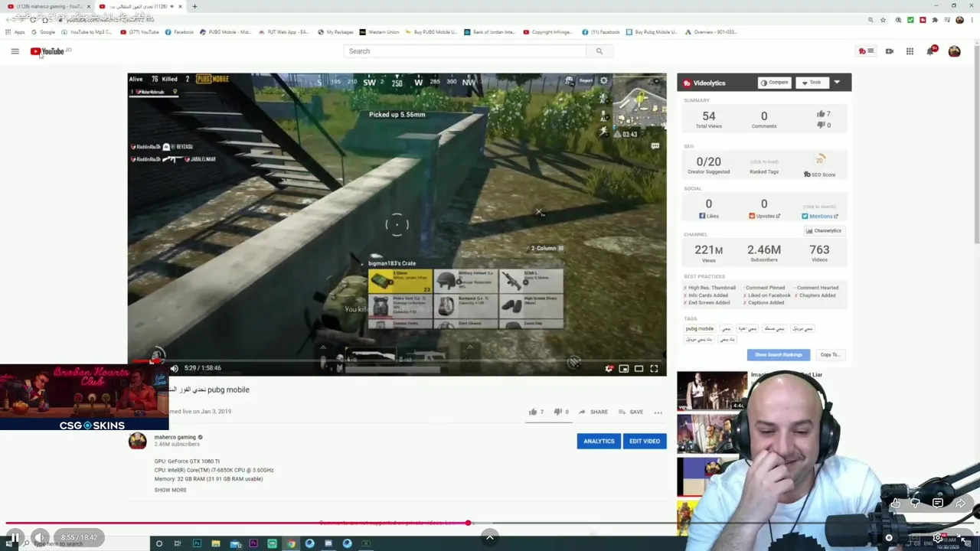
Task: Open a new Chrome tab
Action: pyautogui.click(x=194, y=6)
